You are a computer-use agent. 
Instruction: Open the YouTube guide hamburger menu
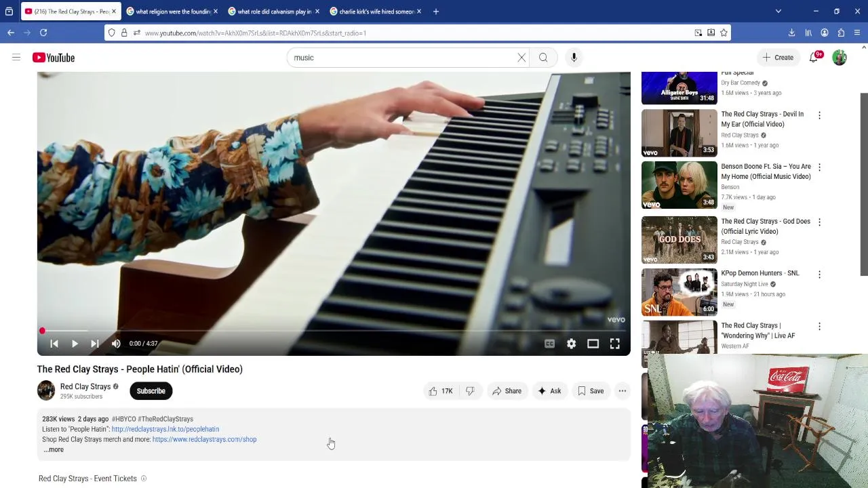coord(16,58)
